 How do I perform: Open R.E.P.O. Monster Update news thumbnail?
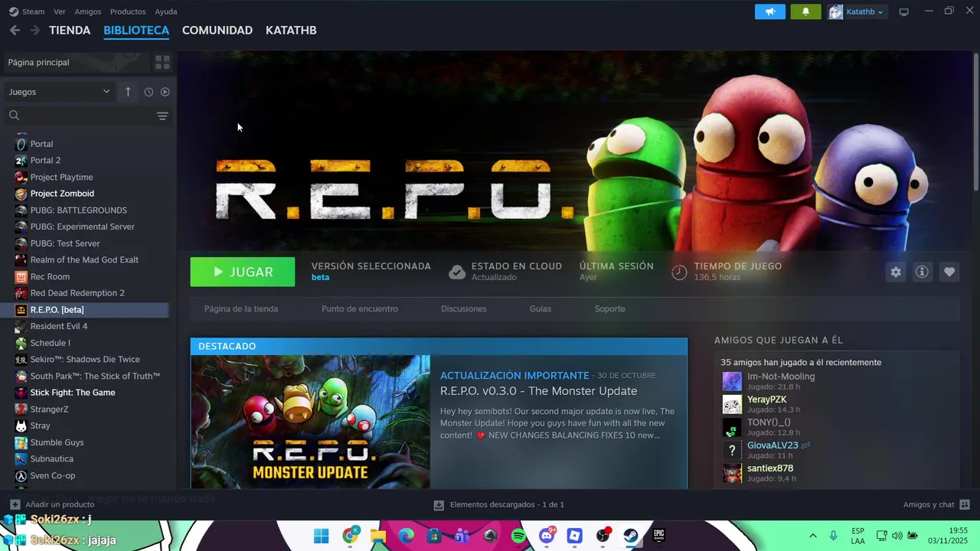(310, 422)
